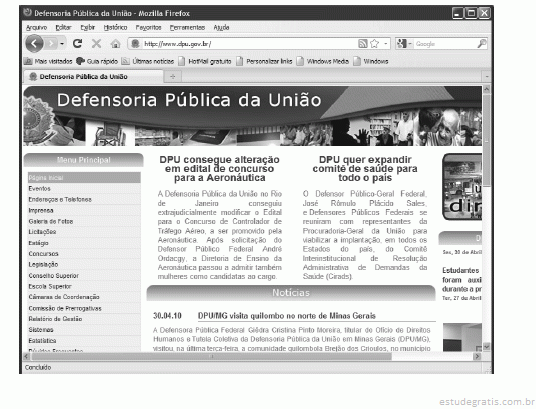The width and height of the screenshot is (536, 409).
Task: Select the Defensoria Pública da União tab
Action: 93,77
